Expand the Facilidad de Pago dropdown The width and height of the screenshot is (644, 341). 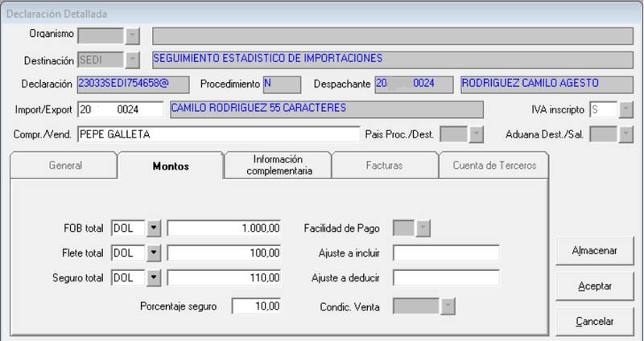pos(423,228)
